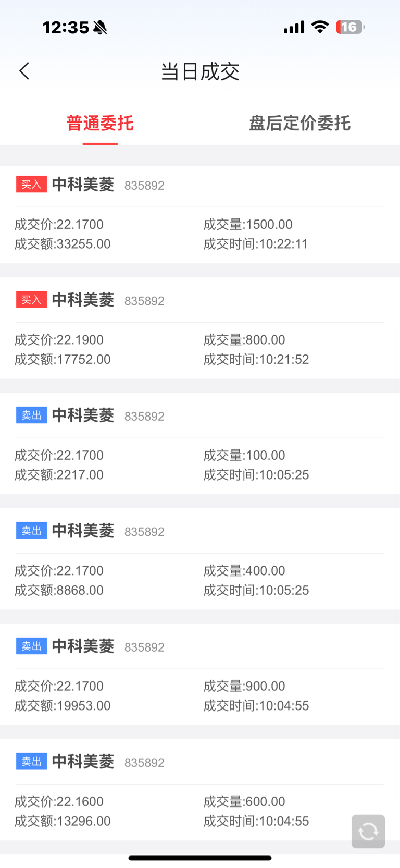This screenshot has height=868, width=400.
Task: Tap the refresh icon at bottom right
Action: 368,831
